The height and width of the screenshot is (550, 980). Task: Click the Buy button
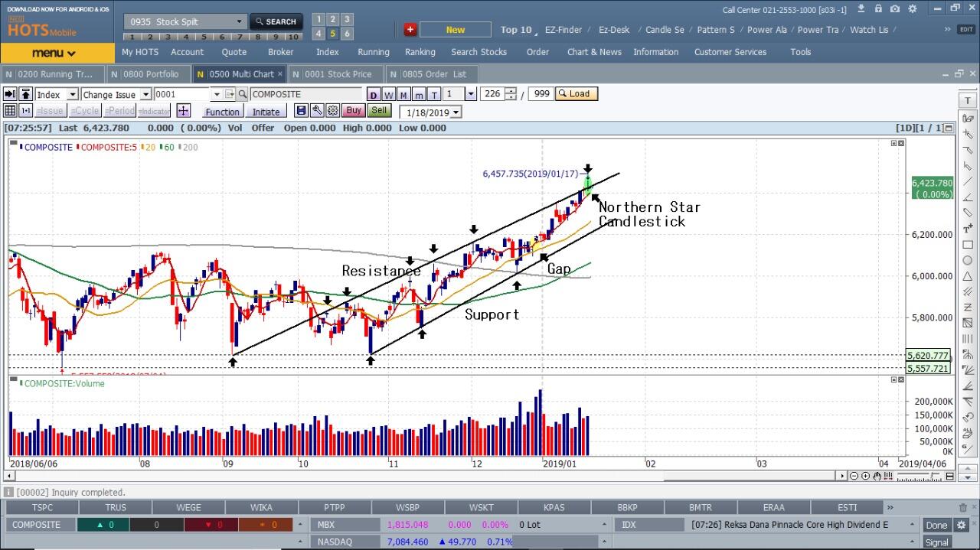[353, 111]
